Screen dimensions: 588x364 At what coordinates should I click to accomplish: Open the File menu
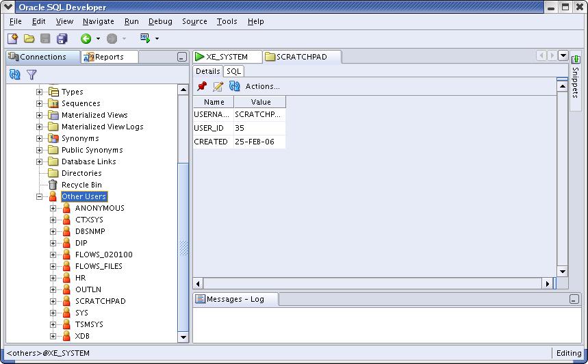coord(15,21)
